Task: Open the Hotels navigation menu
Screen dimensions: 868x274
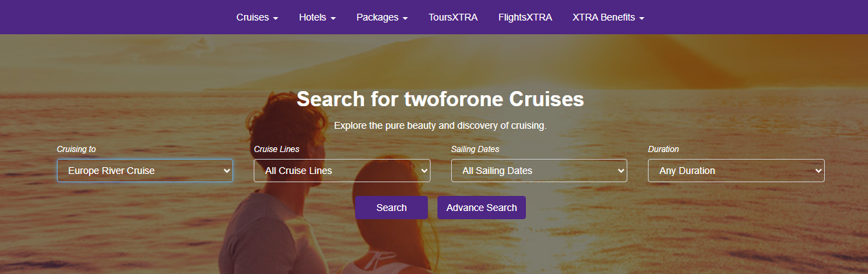Action: 317,17
